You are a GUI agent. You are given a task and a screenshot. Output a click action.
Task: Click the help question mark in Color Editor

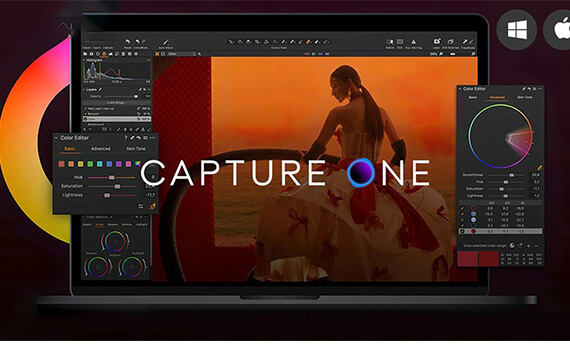coord(126,138)
